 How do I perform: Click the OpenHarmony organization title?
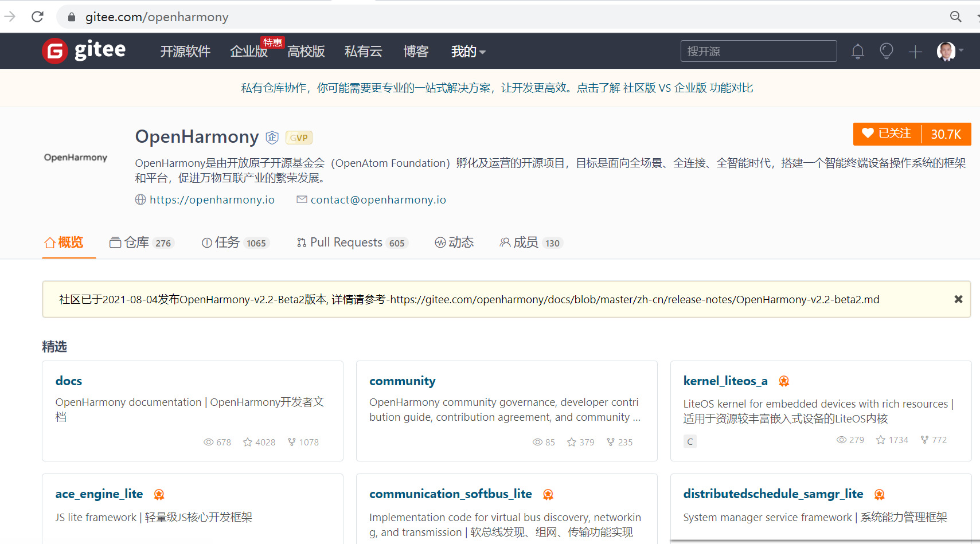(197, 136)
